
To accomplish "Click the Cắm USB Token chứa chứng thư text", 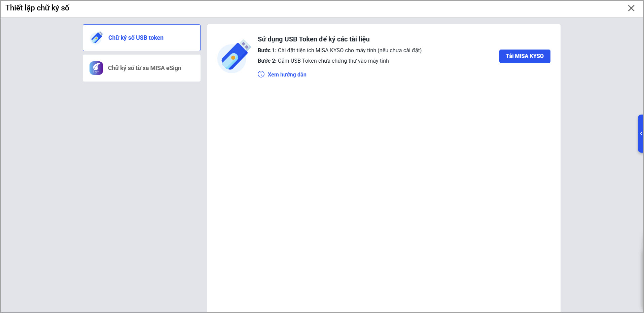I will pos(333,61).
